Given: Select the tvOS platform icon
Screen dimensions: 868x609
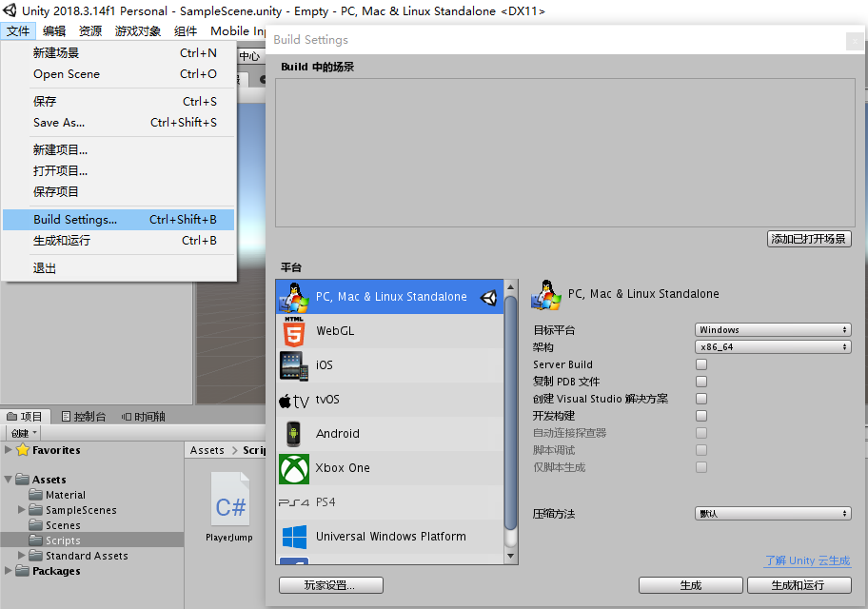Looking at the screenshot, I should pyautogui.click(x=294, y=401).
